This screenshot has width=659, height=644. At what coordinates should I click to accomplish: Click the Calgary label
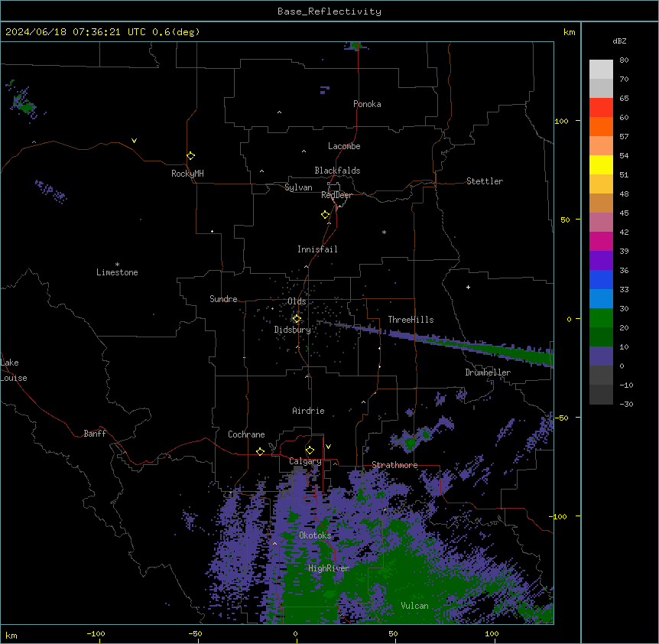click(x=305, y=461)
